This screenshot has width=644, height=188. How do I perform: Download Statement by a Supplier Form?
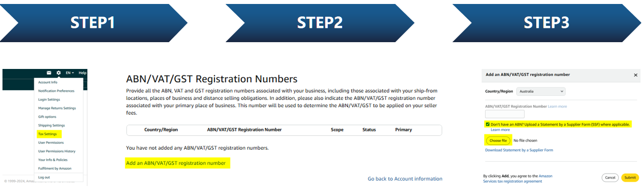[519, 150]
